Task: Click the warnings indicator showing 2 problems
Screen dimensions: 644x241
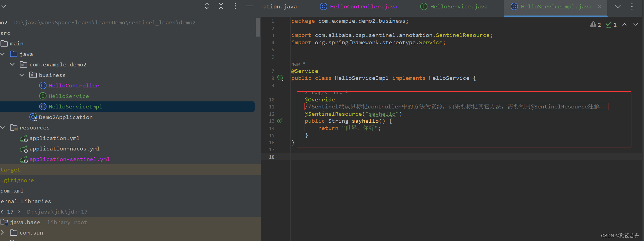Action: [x=595, y=25]
